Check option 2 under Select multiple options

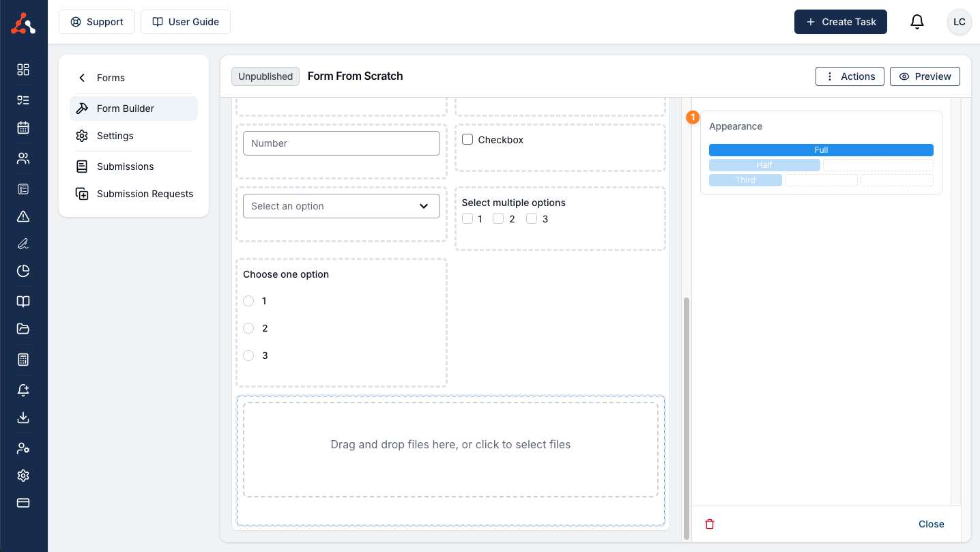coord(498,219)
